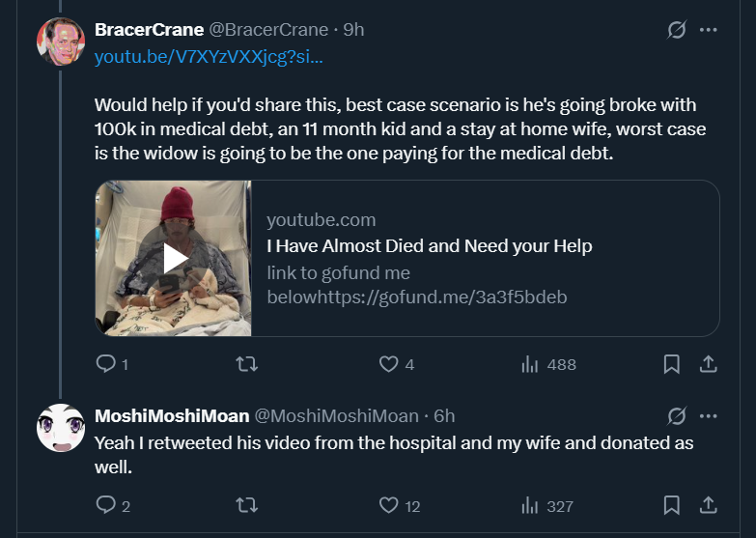
Task: Open more options on MoshiMoshiMoan's reply
Action: [x=709, y=416]
